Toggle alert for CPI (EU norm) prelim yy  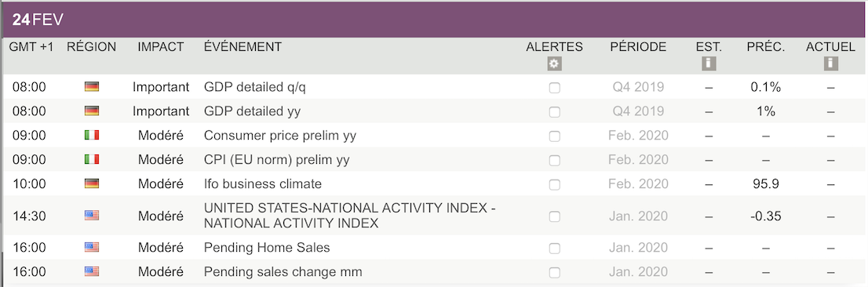point(554,161)
